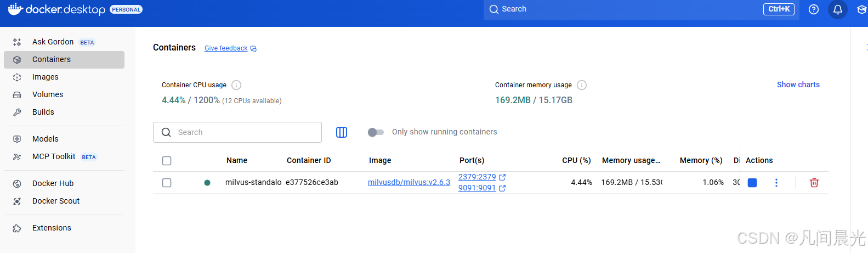868x253 pixels.
Task: Select Containers in sidebar
Action: [64, 59]
